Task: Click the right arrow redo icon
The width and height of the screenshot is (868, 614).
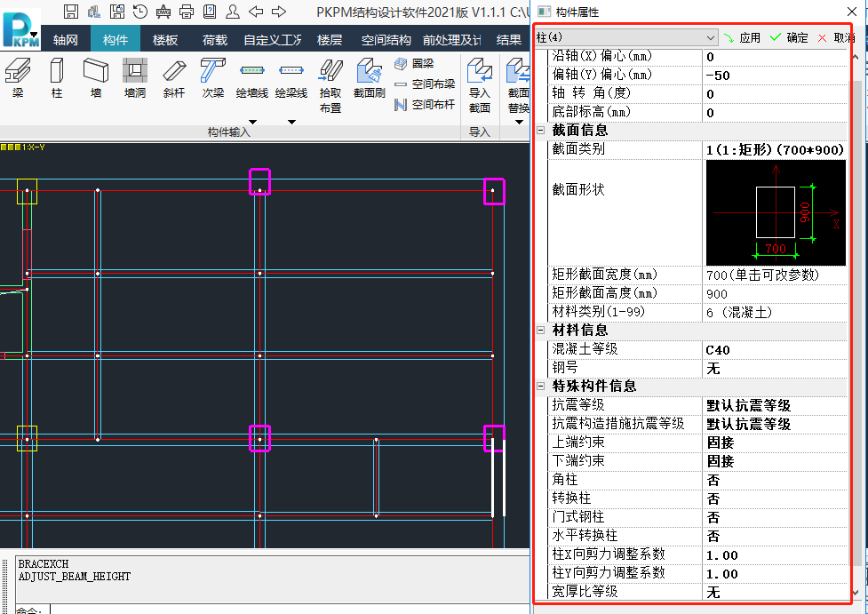Action: pos(279,11)
